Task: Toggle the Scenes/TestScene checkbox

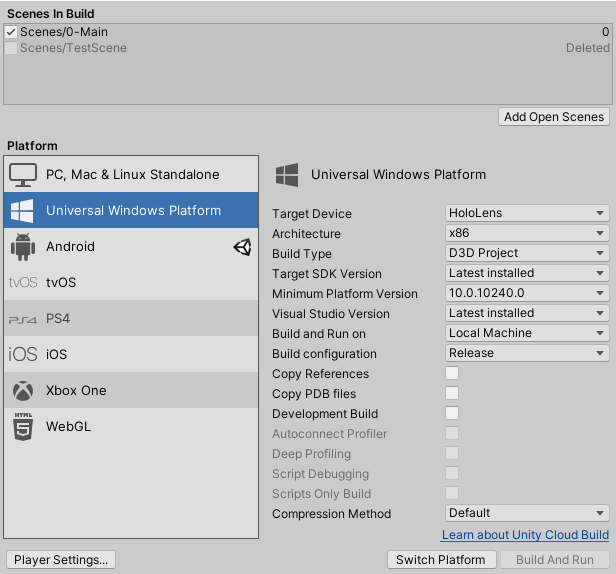Action: (11, 48)
